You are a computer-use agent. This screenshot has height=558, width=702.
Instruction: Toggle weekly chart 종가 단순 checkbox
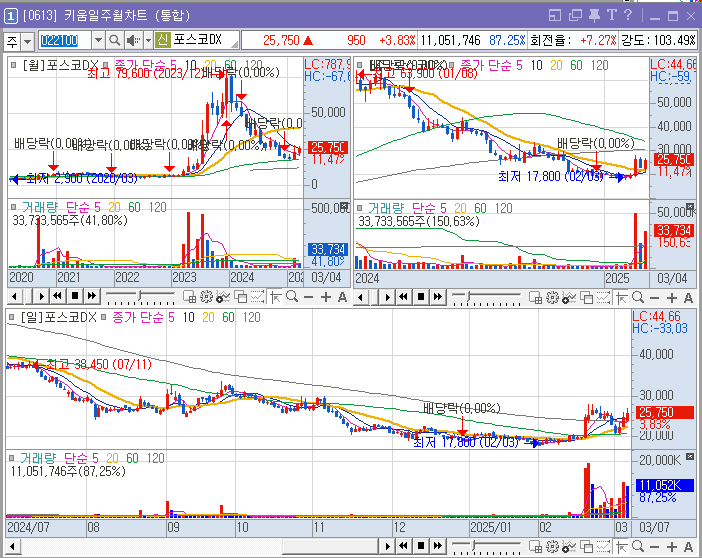tap(452, 65)
